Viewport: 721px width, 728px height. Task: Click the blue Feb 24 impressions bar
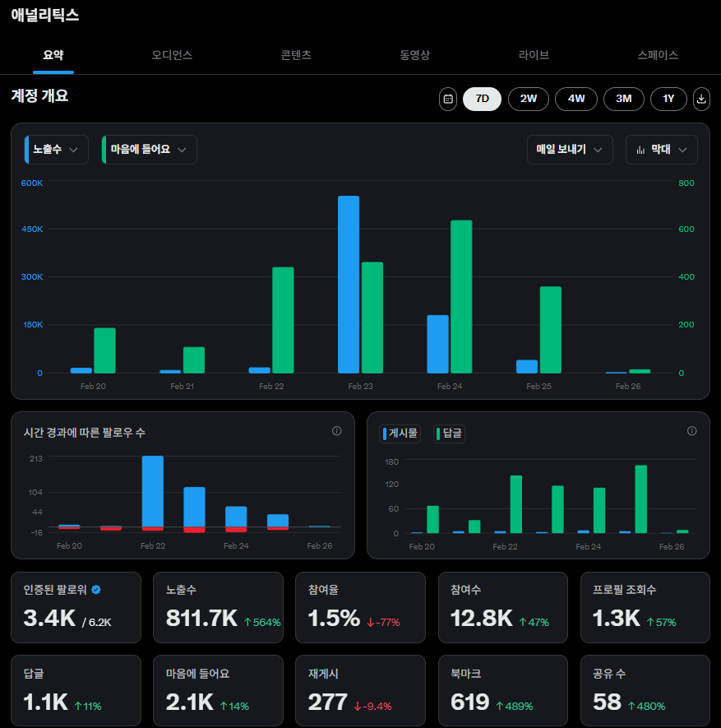point(437,344)
